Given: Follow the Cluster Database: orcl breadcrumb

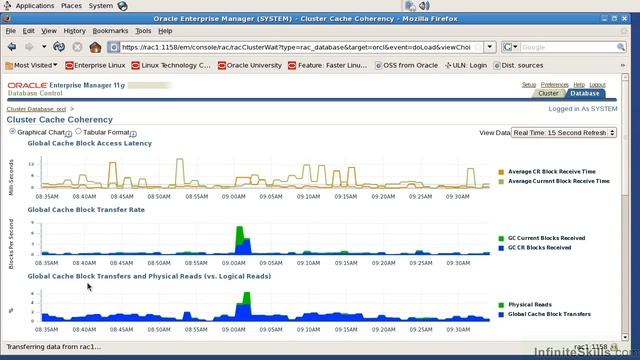Looking at the screenshot, I should (x=36, y=109).
